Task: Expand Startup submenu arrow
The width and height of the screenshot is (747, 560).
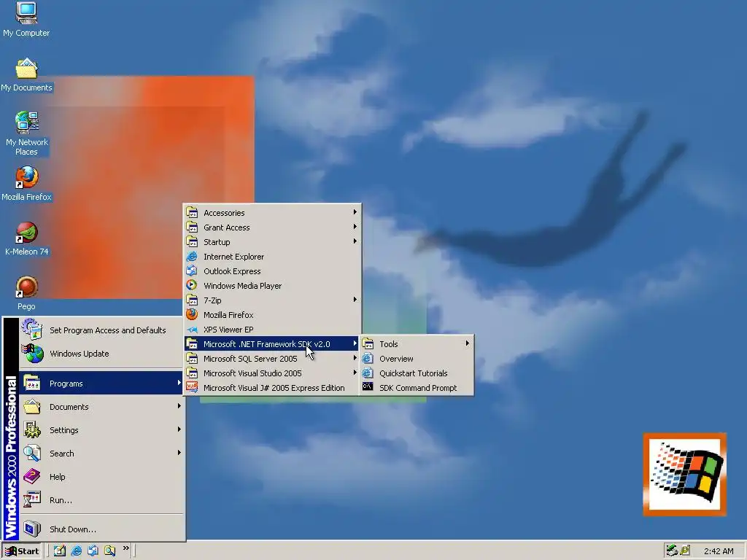Action: pyautogui.click(x=355, y=241)
